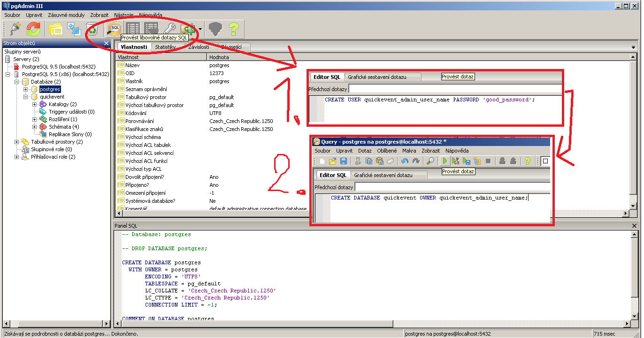Click Cut scissors icon in Query window
This screenshot has width=644, height=338.
(358, 161)
